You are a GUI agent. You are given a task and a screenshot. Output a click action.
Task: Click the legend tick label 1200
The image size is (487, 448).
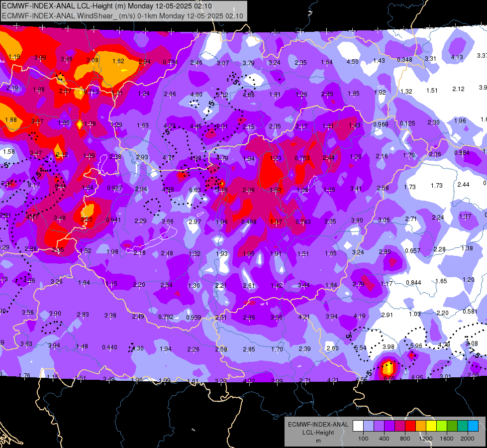point(425,439)
